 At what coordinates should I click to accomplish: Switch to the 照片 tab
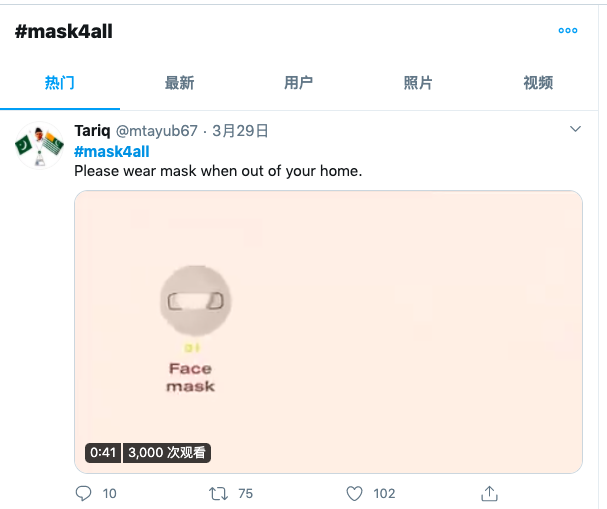pyautogui.click(x=418, y=83)
